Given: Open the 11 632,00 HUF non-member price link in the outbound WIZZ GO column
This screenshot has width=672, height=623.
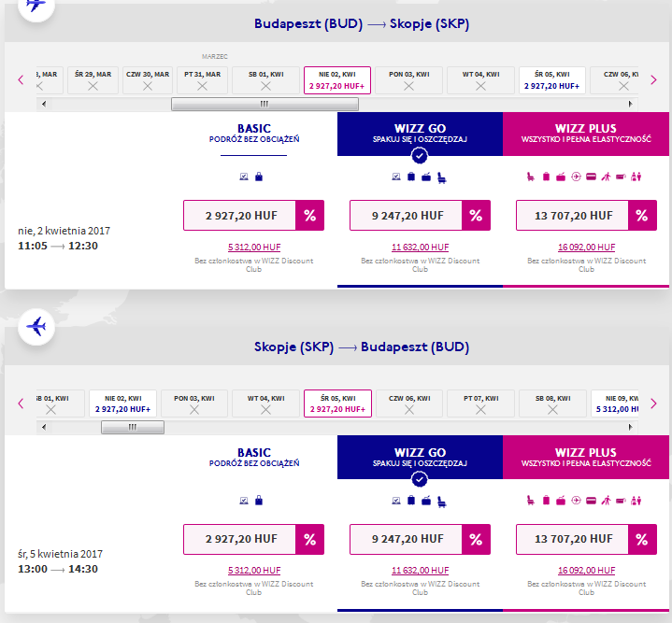Looking at the screenshot, I should click(x=420, y=248).
